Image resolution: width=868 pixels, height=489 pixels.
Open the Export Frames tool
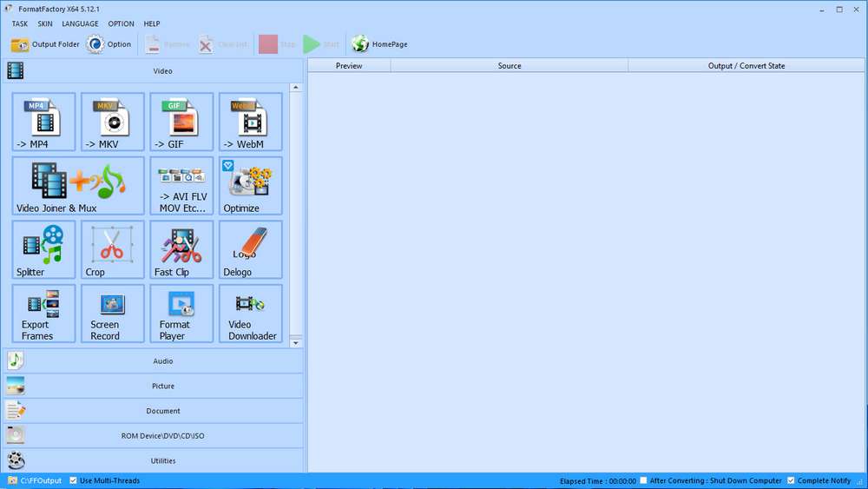click(43, 314)
